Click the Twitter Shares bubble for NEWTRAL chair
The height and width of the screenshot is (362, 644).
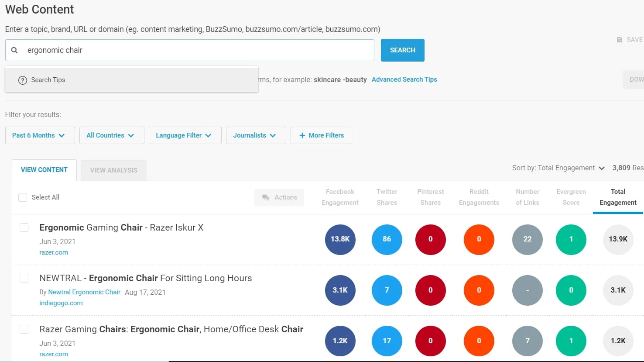click(x=387, y=290)
